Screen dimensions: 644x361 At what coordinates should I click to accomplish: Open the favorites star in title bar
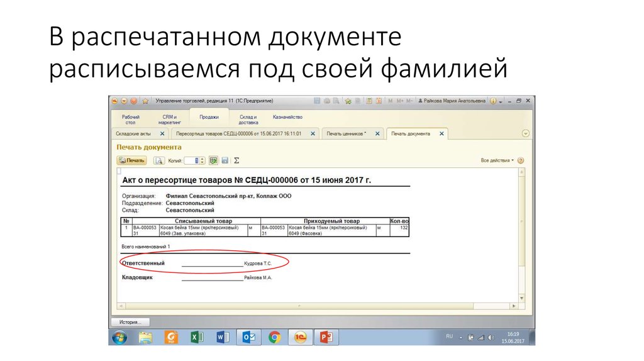point(145,101)
